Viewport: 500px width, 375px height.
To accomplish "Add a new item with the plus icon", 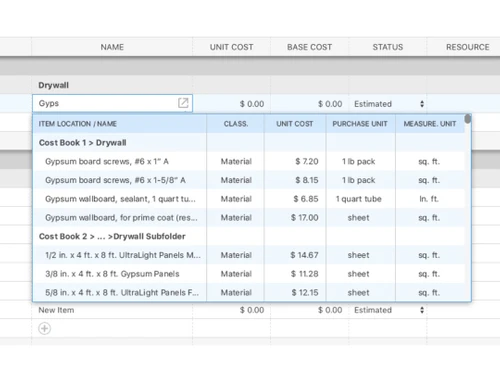I will point(45,328).
